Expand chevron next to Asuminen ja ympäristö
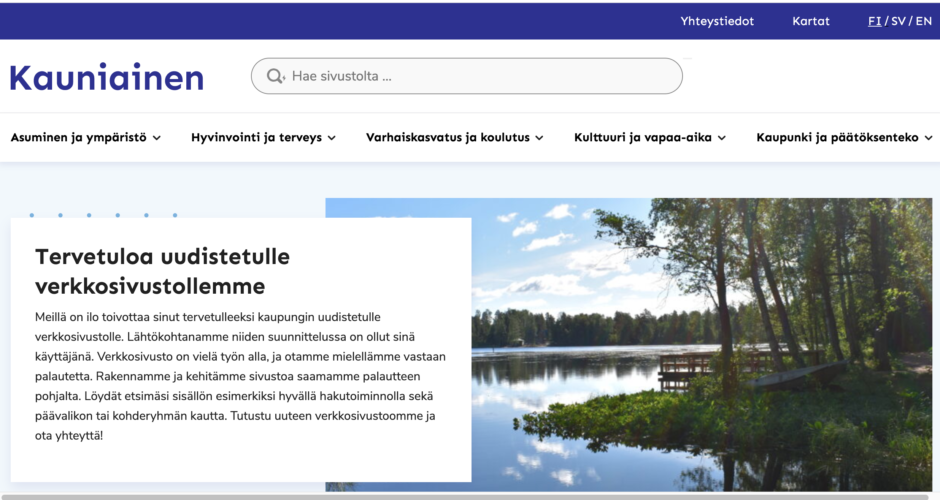 pos(156,138)
